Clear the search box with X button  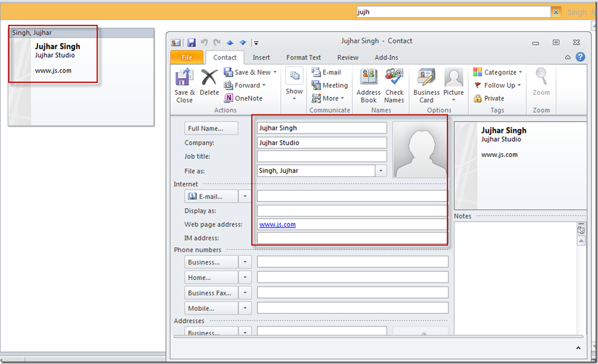[x=556, y=12]
